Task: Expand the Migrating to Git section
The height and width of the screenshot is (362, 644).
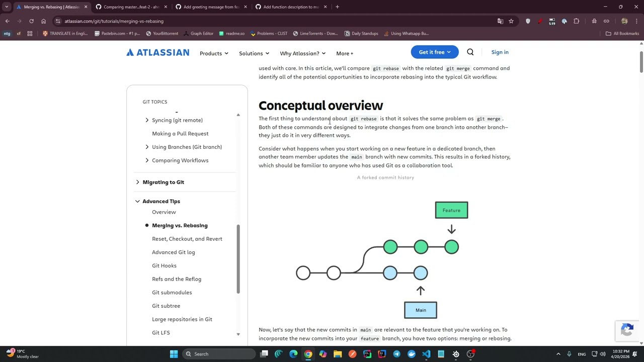Action: (x=137, y=182)
